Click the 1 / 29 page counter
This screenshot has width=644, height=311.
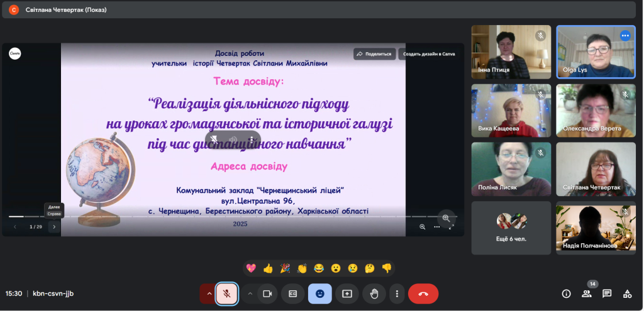[36, 226]
